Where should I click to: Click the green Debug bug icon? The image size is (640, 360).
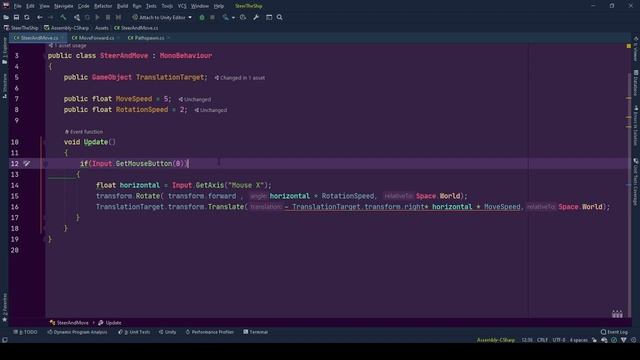point(202,18)
